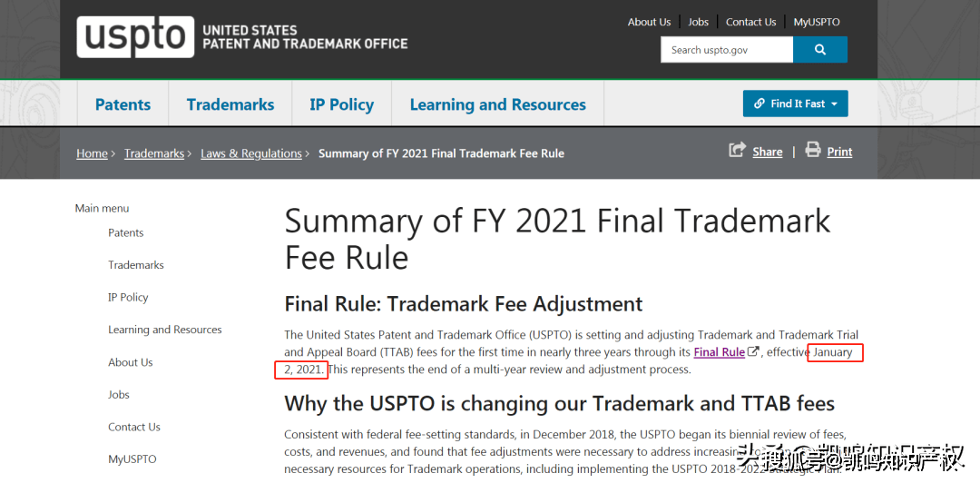Open the Patents navigation tab
980x483 pixels.
pos(122,104)
